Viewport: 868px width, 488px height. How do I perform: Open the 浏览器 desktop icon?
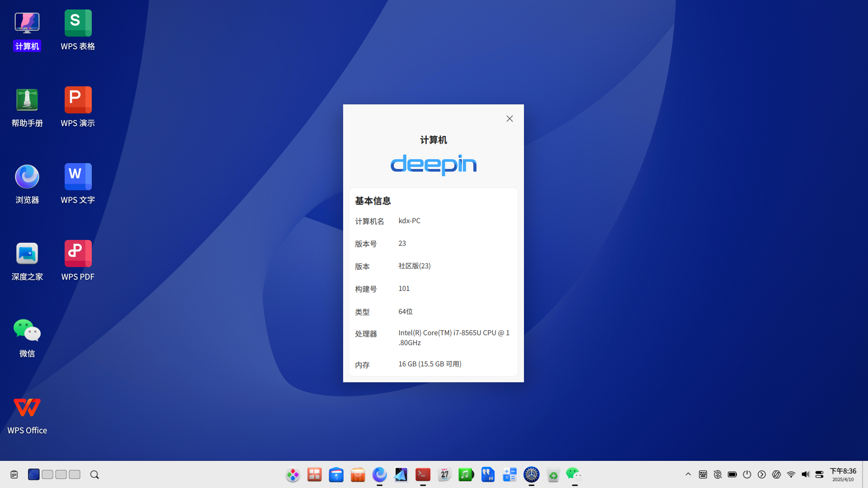27,184
